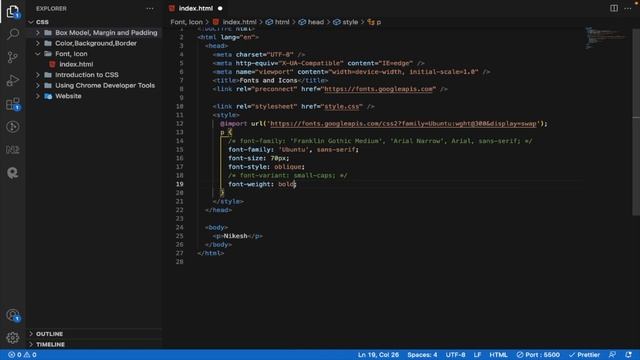This screenshot has height=360, width=640.
Task: Click 'font-style: oblique;' line
Action: [267, 167]
